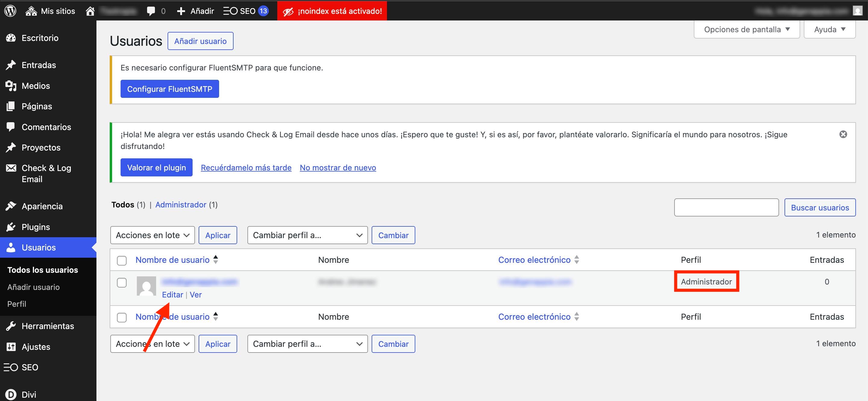This screenshot has width=868, height=401.
Task: Focus the user search input field
Action: click(x=726, y=207)
